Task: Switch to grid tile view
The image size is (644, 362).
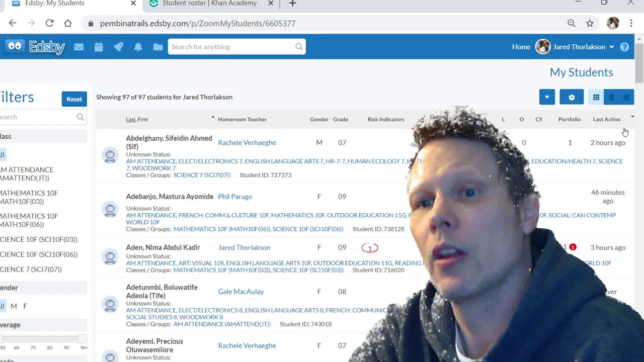Action: (596, 97)
